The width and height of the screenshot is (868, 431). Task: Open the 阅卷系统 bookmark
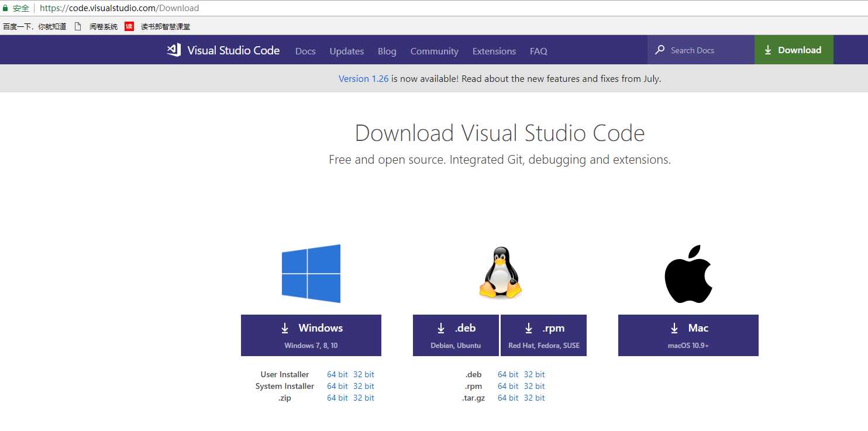tap(104, 26)
